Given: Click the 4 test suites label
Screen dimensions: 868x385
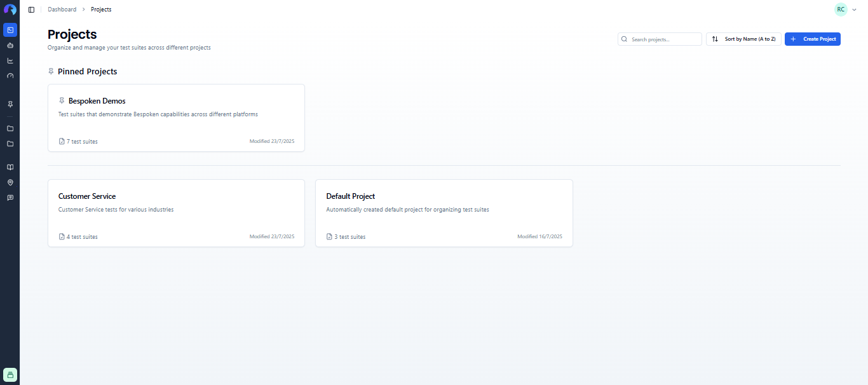Looking at the screenshot, I should (x=82, y=236).
